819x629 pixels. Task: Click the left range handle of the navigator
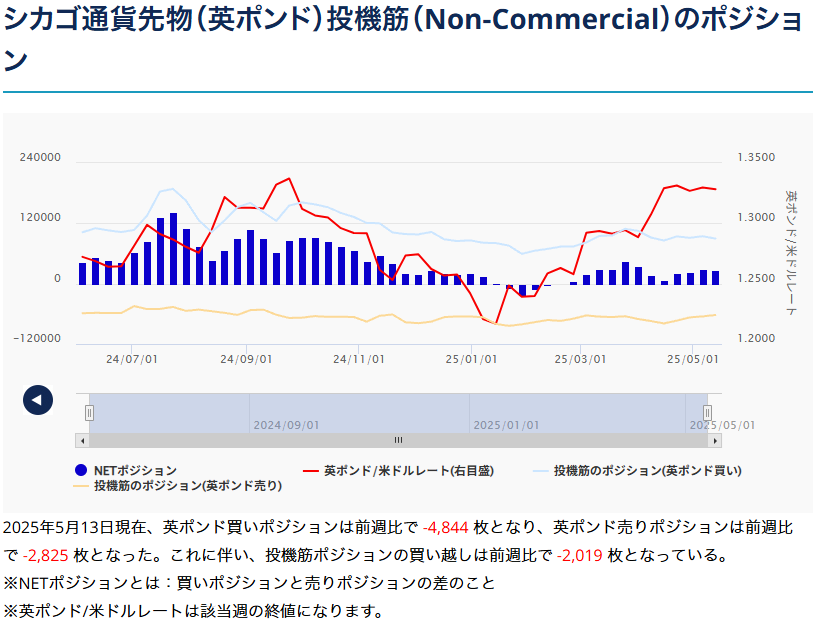(89, 412)
